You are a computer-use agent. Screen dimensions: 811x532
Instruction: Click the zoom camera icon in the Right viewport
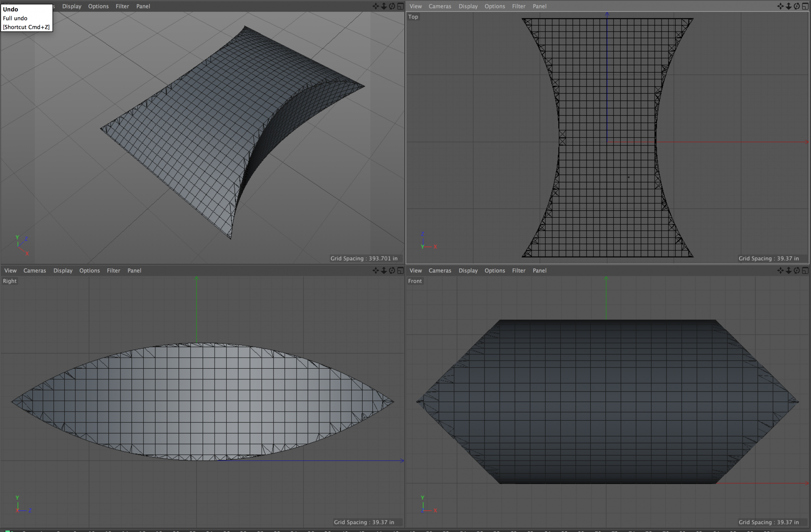(x=384, y=271)
